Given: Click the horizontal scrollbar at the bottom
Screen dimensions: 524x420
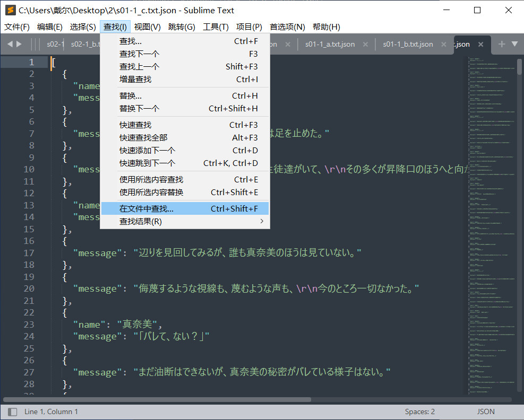Looking at the screenshot, I should 157,399.
